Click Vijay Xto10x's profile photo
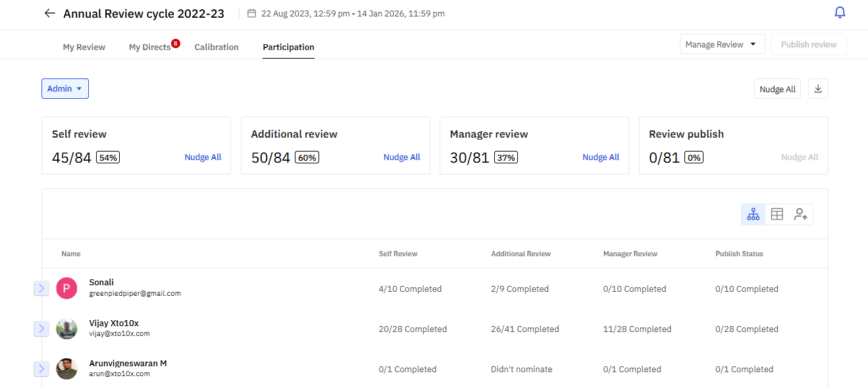The height and width of the screenshot is (388, 868). point(66,328)
